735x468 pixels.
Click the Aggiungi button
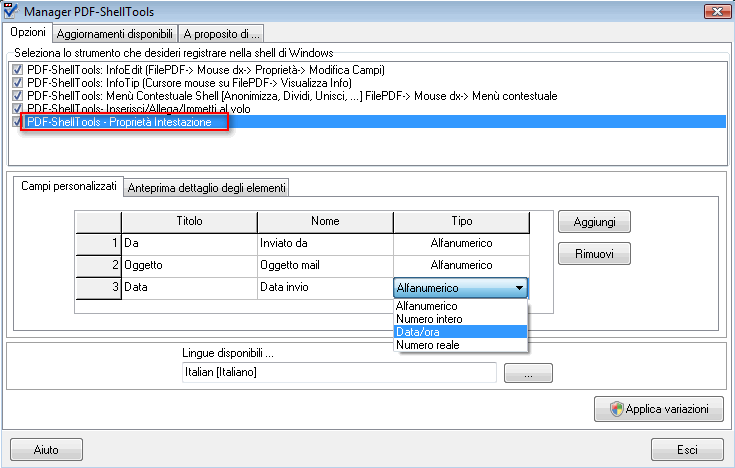(x=594, y=222)
